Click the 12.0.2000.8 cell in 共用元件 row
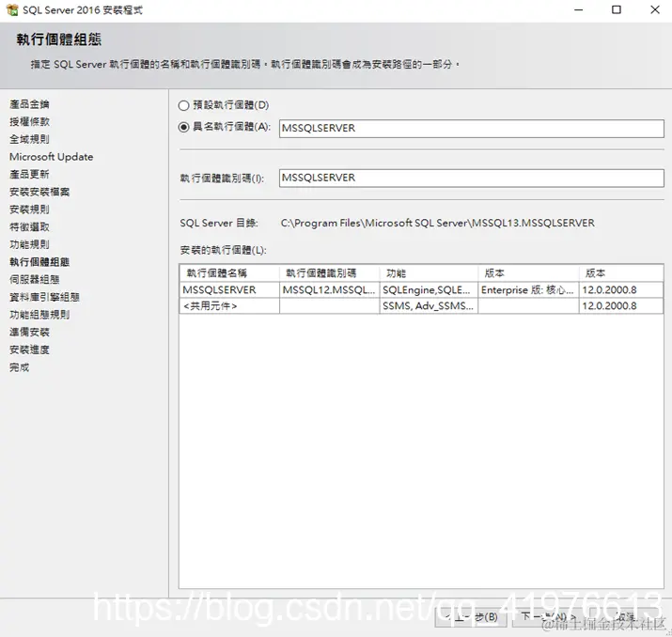672x637 pixels. [x=620, y=306]
